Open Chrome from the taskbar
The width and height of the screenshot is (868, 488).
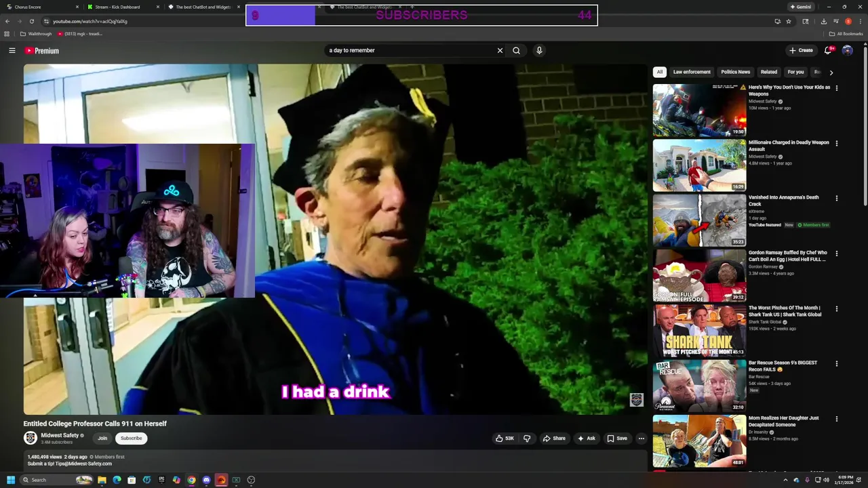(x=191, y=480)
